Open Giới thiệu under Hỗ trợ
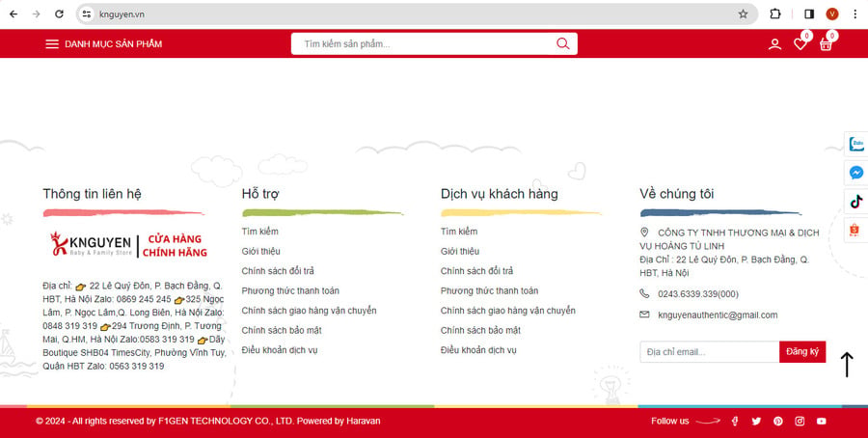Screen dimensions: 868x438 (x=260, y=252)
